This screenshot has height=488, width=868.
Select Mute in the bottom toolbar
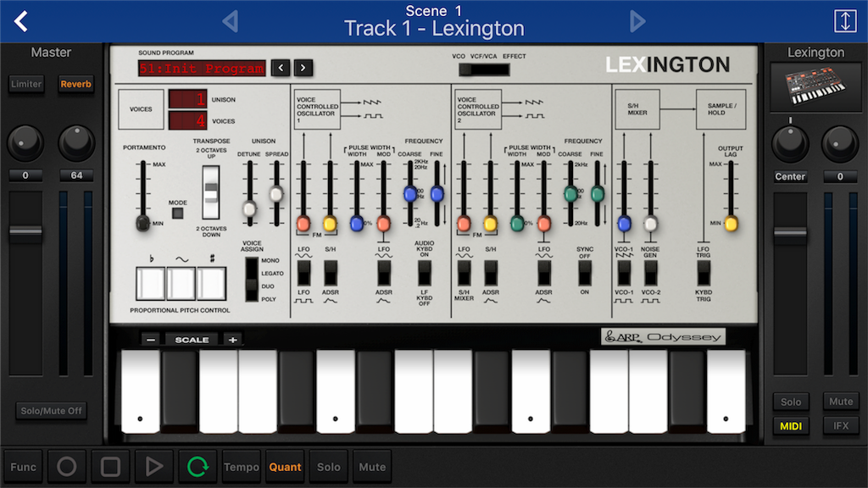tap(373, 467)
